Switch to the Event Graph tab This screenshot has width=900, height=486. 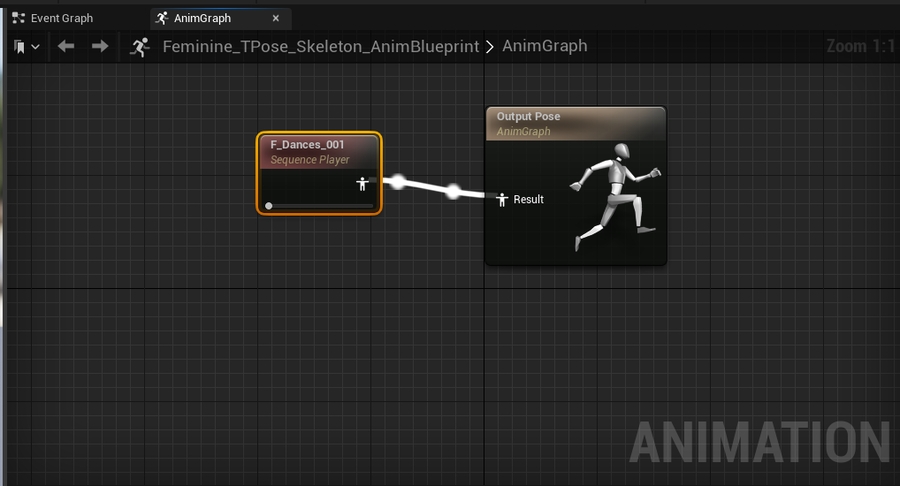(61, 18)
